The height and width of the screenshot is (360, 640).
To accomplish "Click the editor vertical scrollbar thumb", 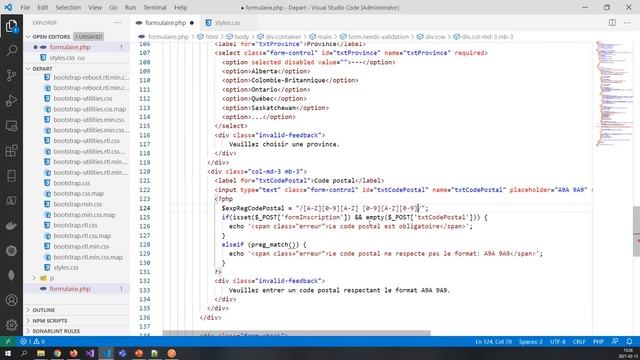I will [x=636, y=231].
